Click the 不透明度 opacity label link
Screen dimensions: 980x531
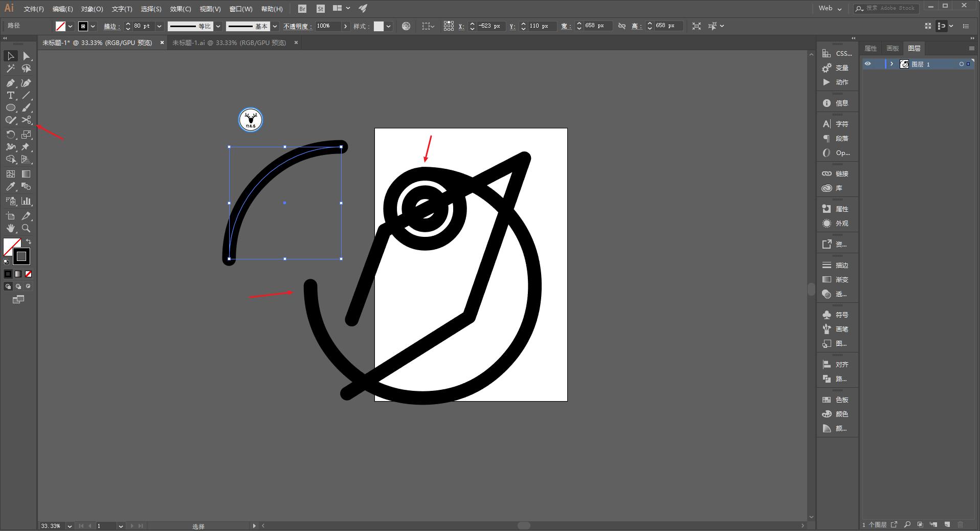(x=297, y=26)
